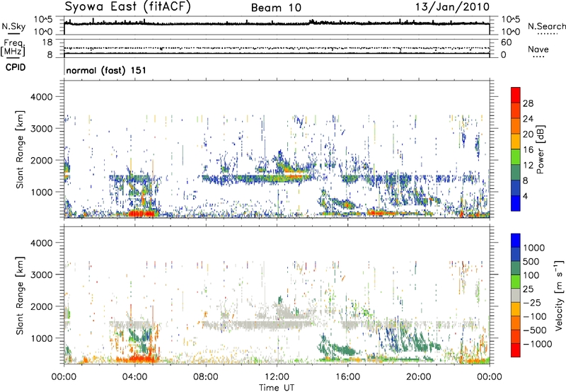Select the "N.Sky" legend label
The image size is (566, 392).
(13, 26)
